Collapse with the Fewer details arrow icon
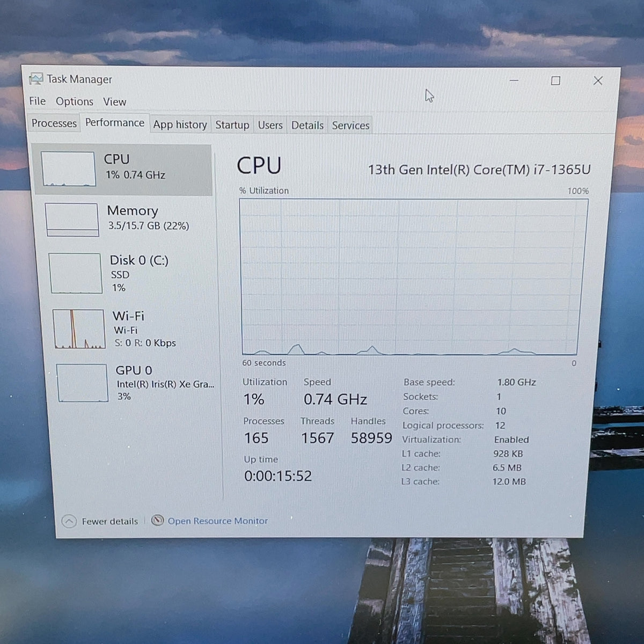This screenshot has width=644, height=644. point(69,521)
